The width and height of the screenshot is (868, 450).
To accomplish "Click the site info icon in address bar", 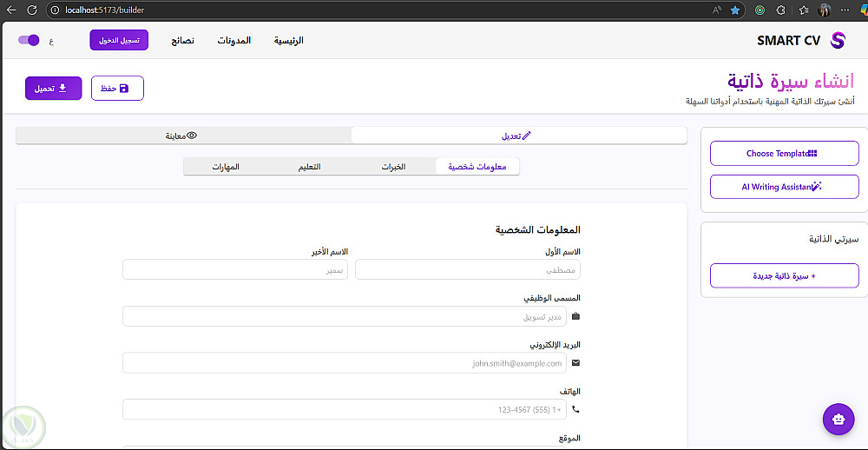I will 54,10.
